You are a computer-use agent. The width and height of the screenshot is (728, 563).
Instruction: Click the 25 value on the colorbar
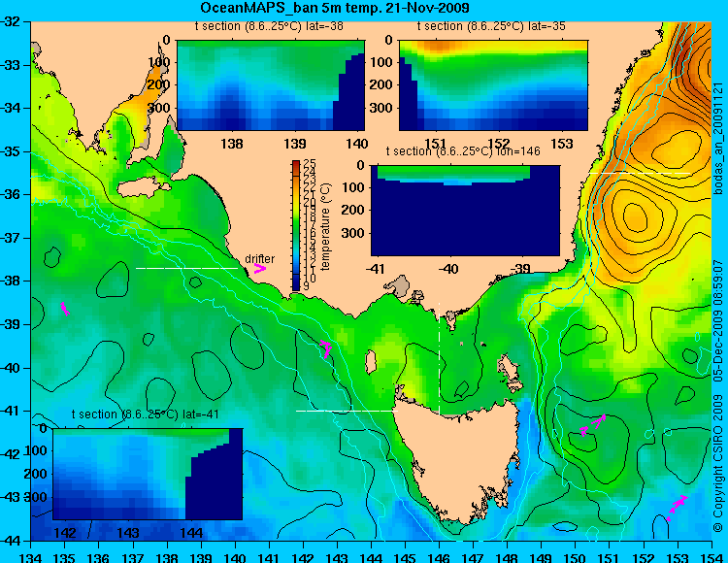click(x=310, y=163)
